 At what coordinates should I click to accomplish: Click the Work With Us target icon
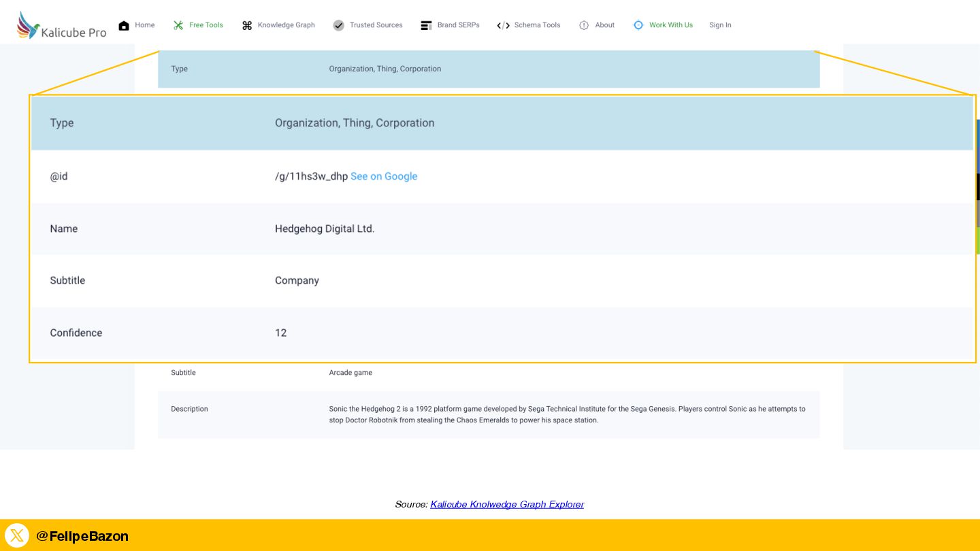(638, 25)
